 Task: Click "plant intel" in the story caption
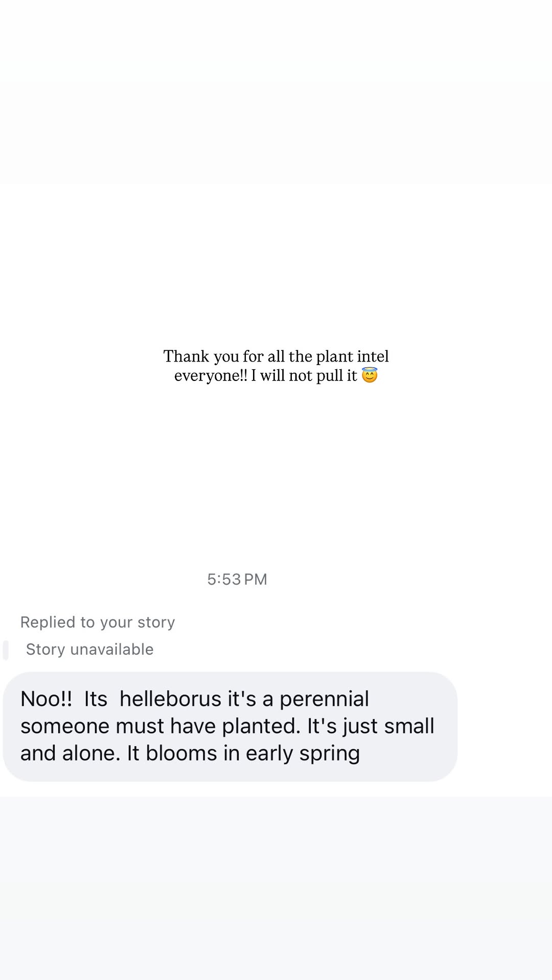352,356
